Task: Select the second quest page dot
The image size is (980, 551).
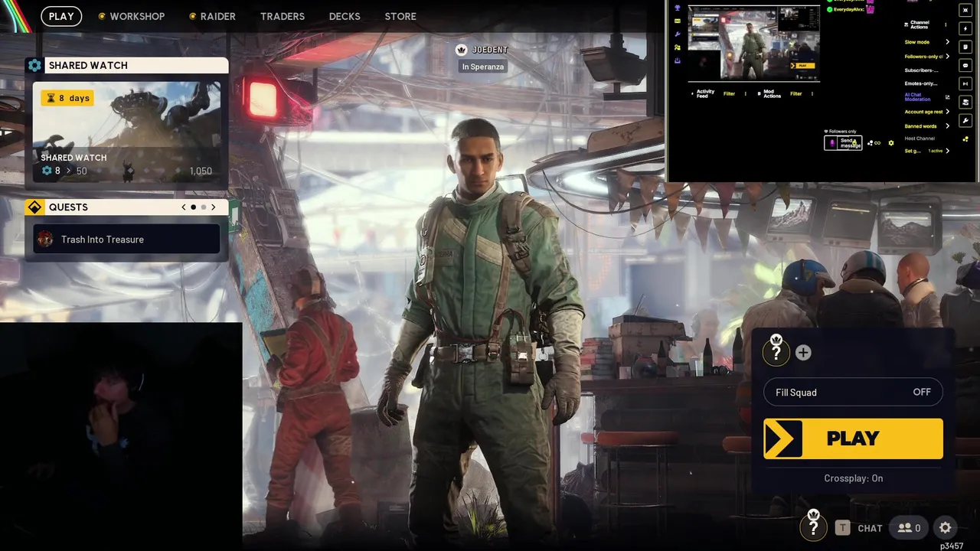Action: point(204,207)
